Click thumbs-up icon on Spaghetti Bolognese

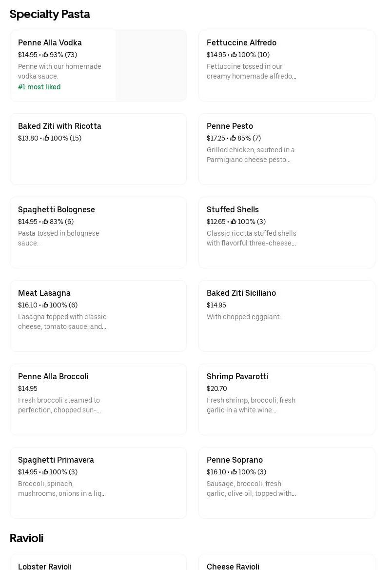point(45,222)
